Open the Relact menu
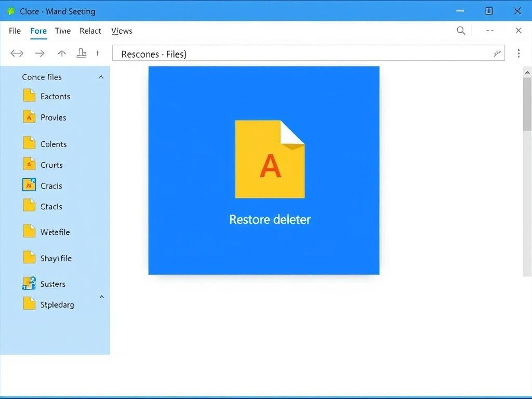The height and width of the screenshot is (399, 532). point(90,31)
